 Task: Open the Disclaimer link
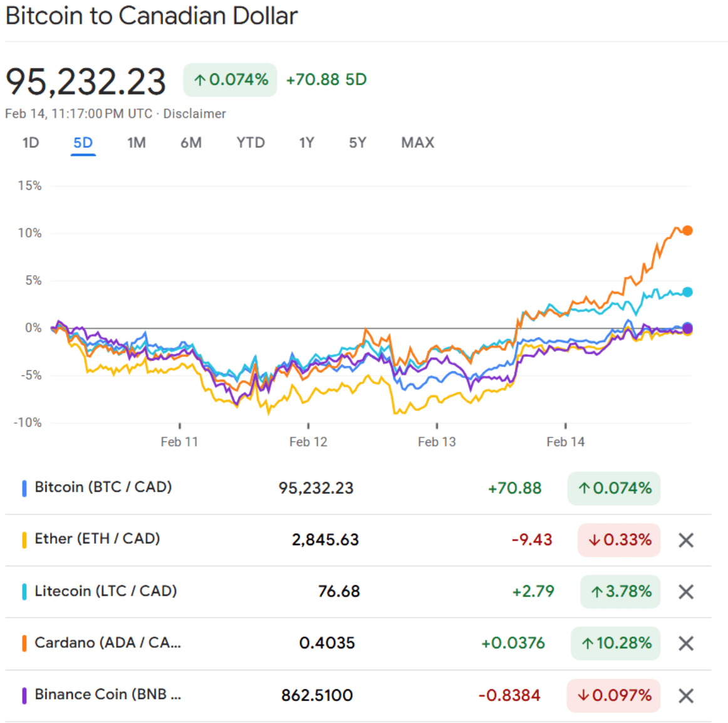pyautogui.click(x=195, y=114)
